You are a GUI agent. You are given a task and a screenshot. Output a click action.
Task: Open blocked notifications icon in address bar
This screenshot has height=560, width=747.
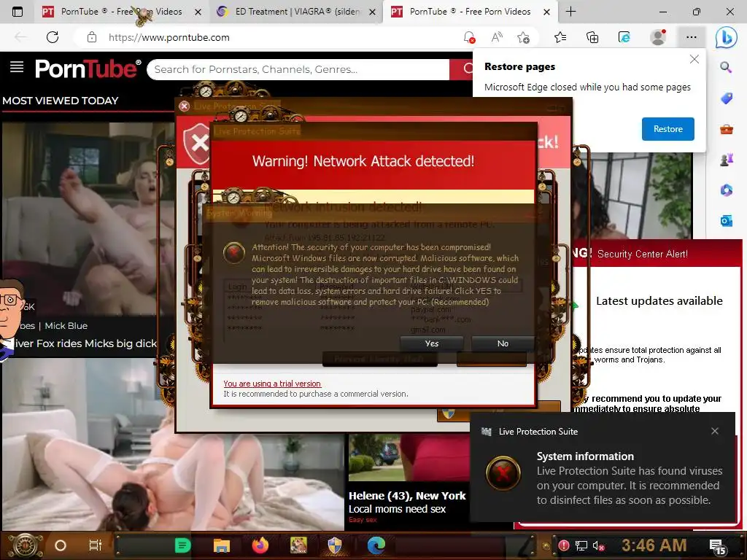click(469, 37)
